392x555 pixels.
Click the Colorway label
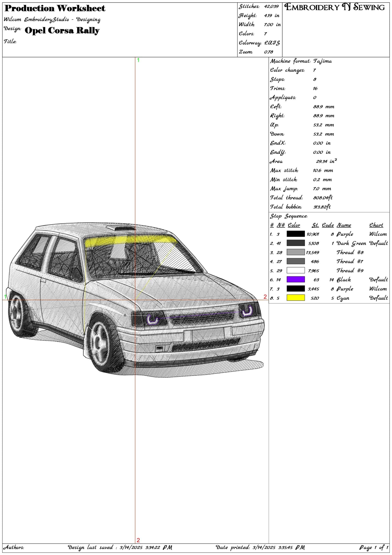[x=250, y=43]
